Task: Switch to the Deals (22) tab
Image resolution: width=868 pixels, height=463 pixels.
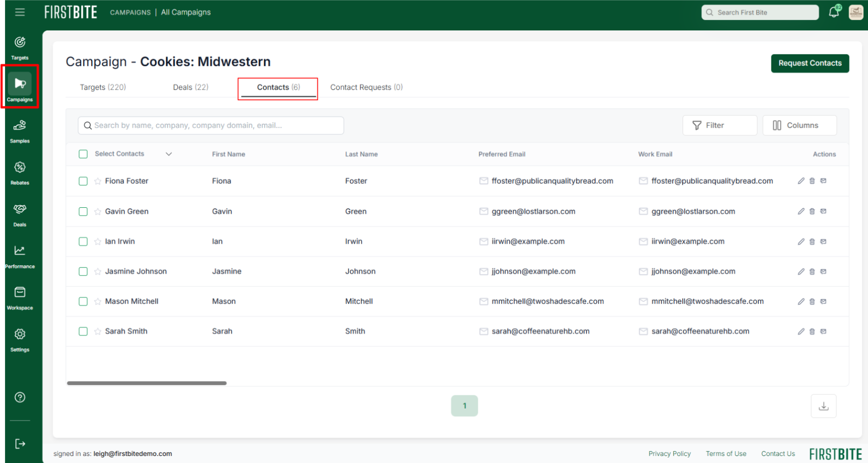Action: coord(191,87)
